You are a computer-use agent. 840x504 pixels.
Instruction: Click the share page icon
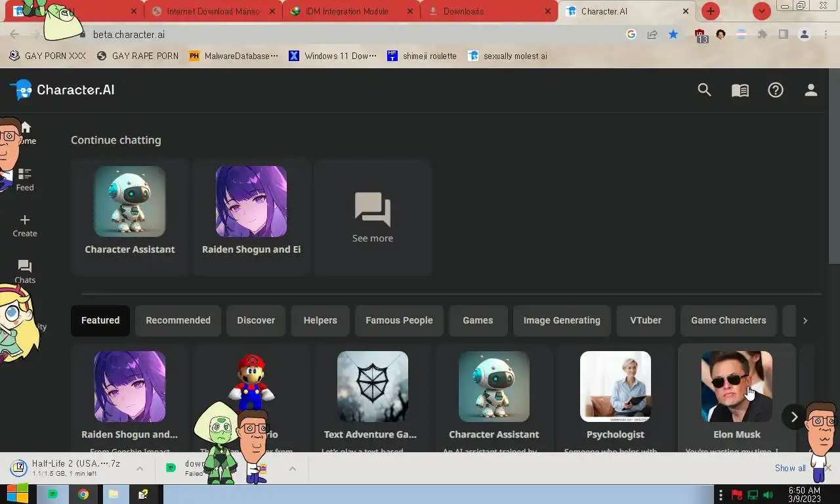coord(652,34)
